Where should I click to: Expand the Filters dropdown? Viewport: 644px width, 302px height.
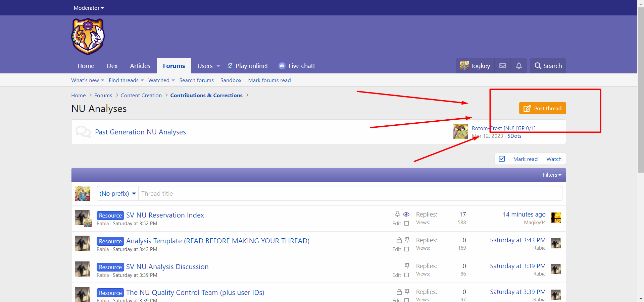tap(552, 175)
